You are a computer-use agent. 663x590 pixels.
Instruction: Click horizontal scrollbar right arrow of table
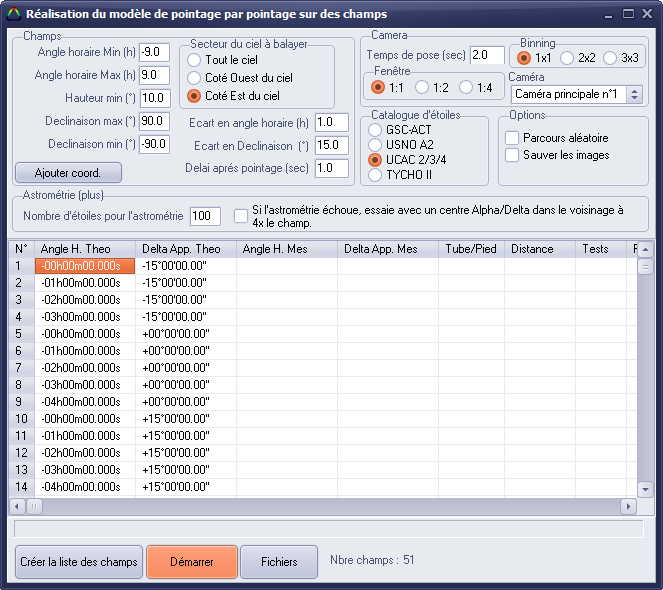pos(627,506)
